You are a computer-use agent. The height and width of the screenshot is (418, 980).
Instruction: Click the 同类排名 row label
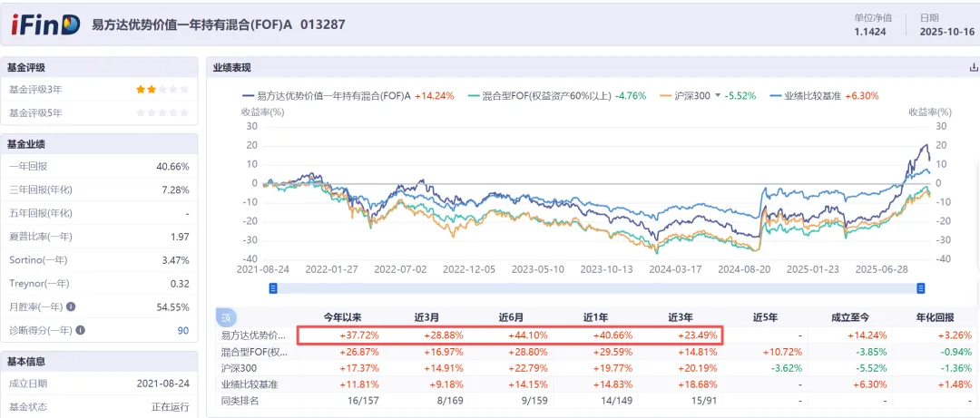click(242, 401)
